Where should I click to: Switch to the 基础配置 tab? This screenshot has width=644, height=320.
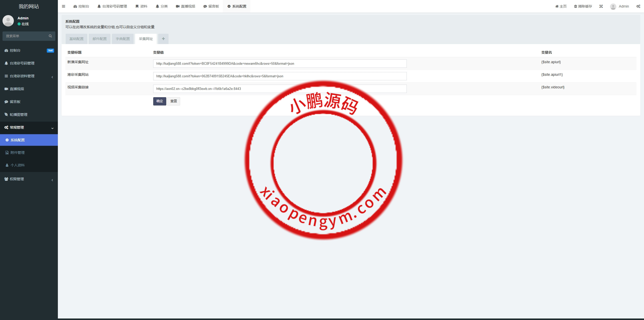pos(76,39)
